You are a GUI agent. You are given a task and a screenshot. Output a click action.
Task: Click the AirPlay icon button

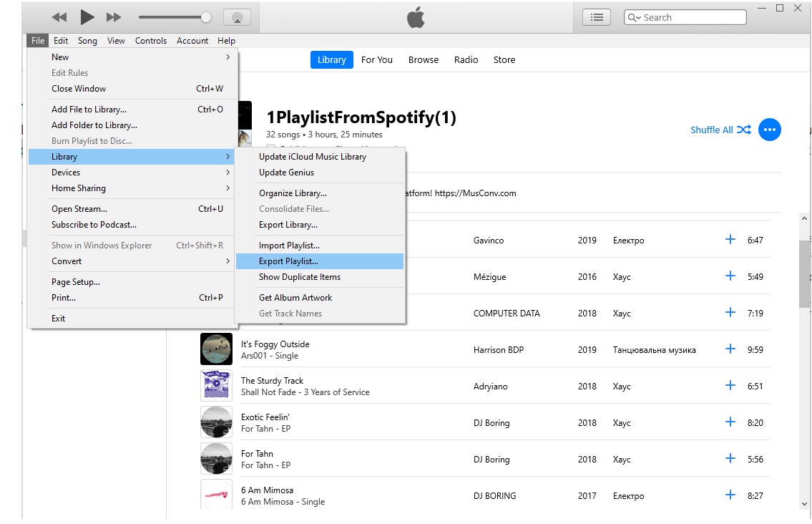[238, 17]
